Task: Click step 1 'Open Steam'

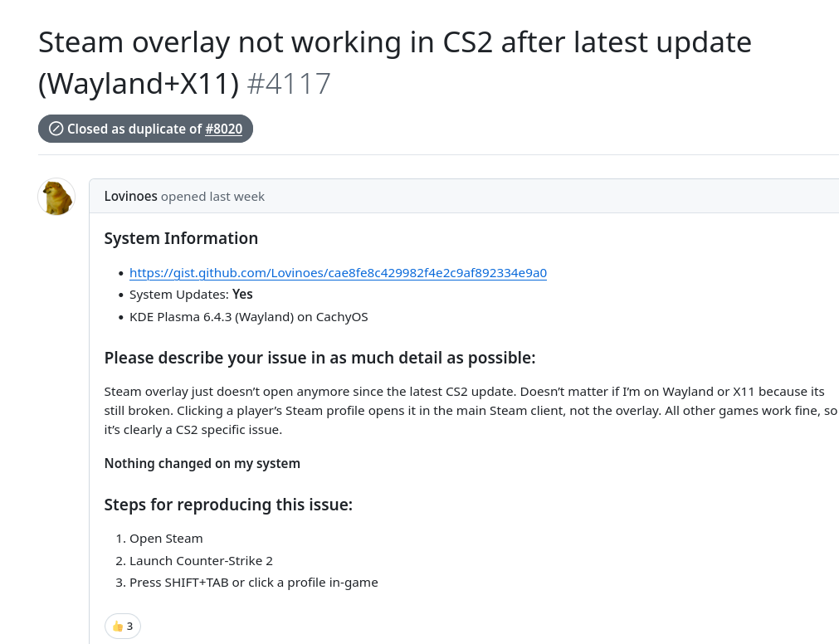Action: coord(166,539)
